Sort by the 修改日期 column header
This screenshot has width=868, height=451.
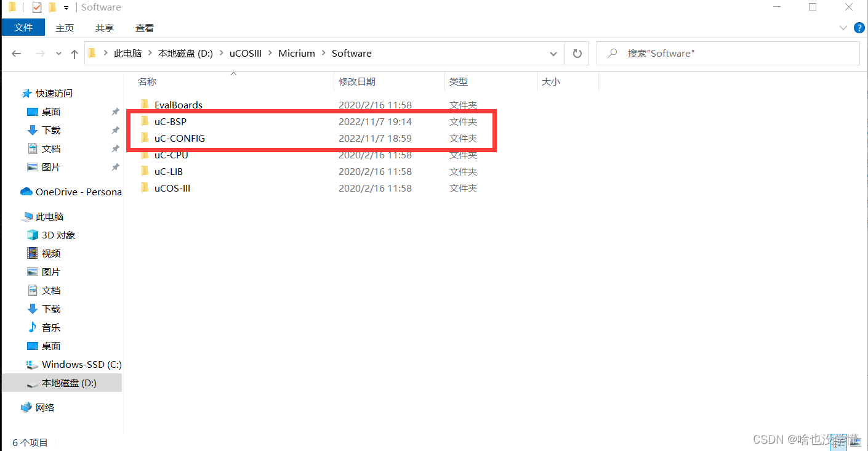(x=357, y=81)
